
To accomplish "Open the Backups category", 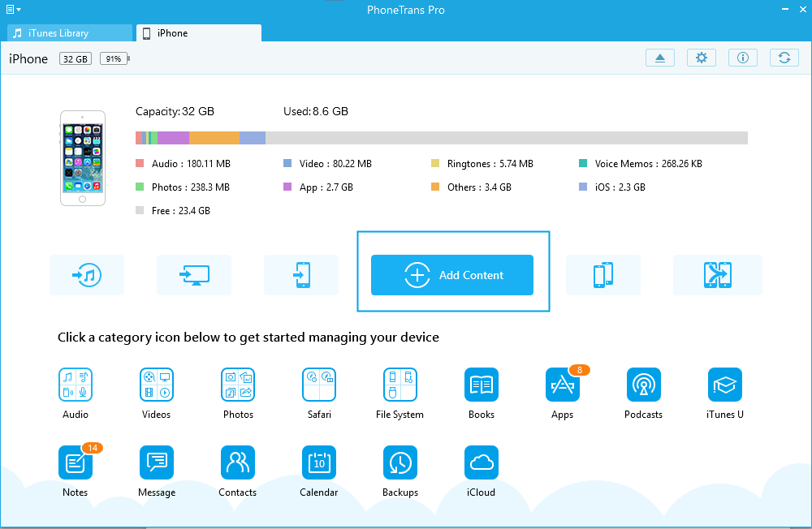I will (400, 462).
